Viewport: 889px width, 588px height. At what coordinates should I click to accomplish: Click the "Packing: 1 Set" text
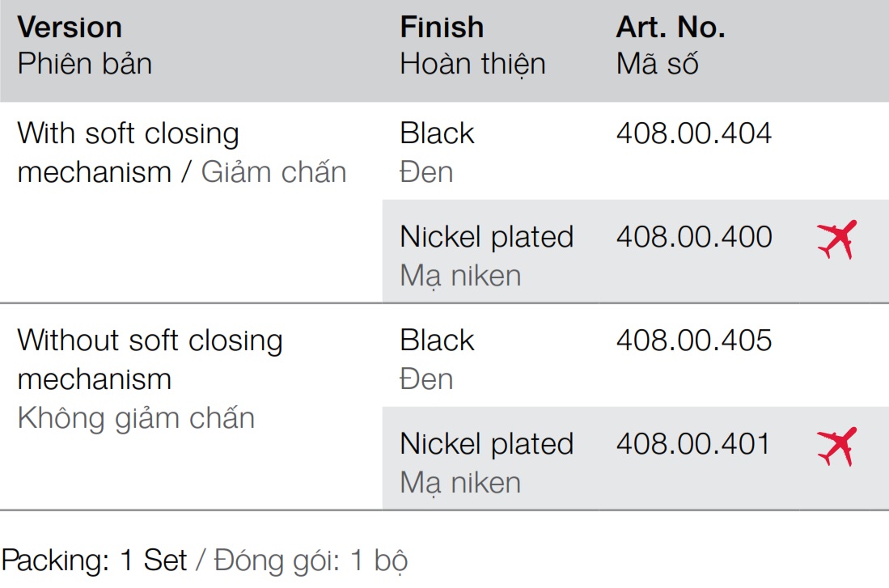click(x=95, y=561)
